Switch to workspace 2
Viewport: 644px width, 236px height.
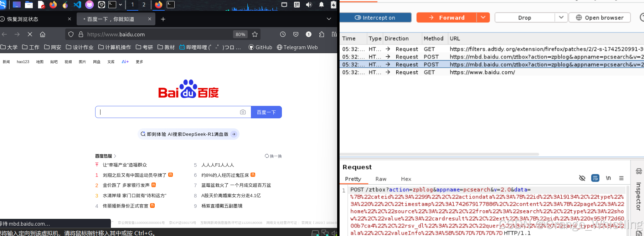pos(144,5)
